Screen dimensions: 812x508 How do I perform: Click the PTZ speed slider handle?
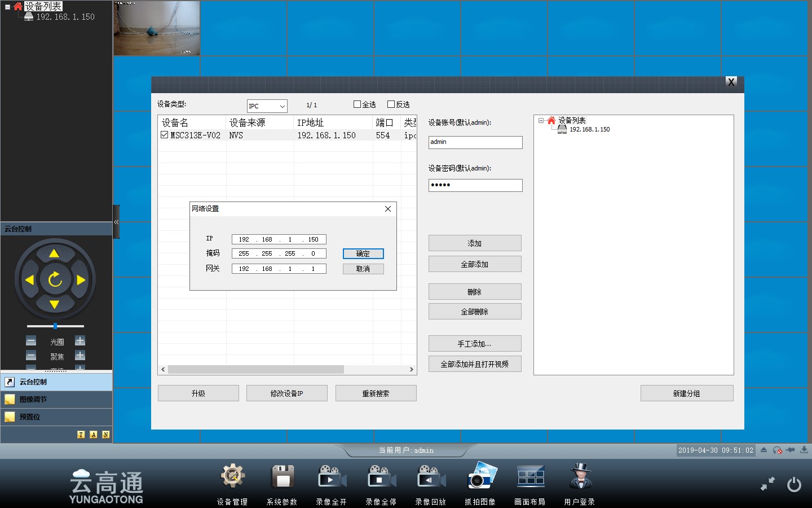pos(55,326)
